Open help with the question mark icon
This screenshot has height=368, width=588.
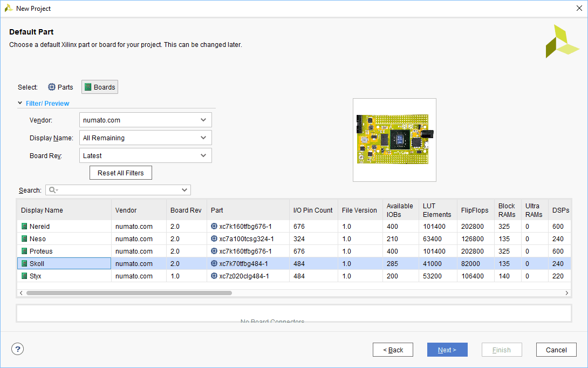coord(17,349)
